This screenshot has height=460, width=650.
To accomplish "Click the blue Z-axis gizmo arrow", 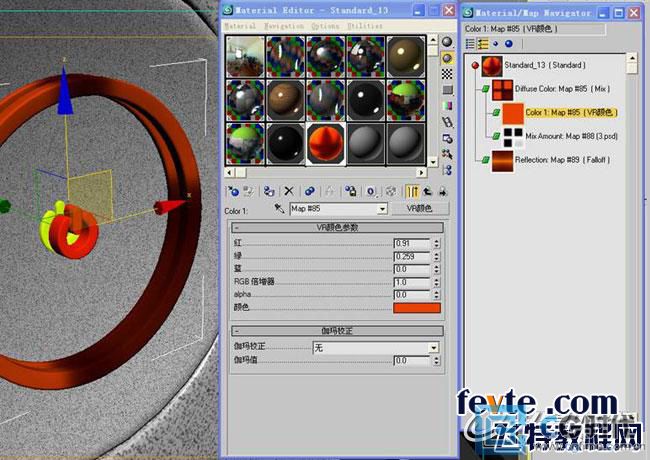I will [x=64, y=92].
